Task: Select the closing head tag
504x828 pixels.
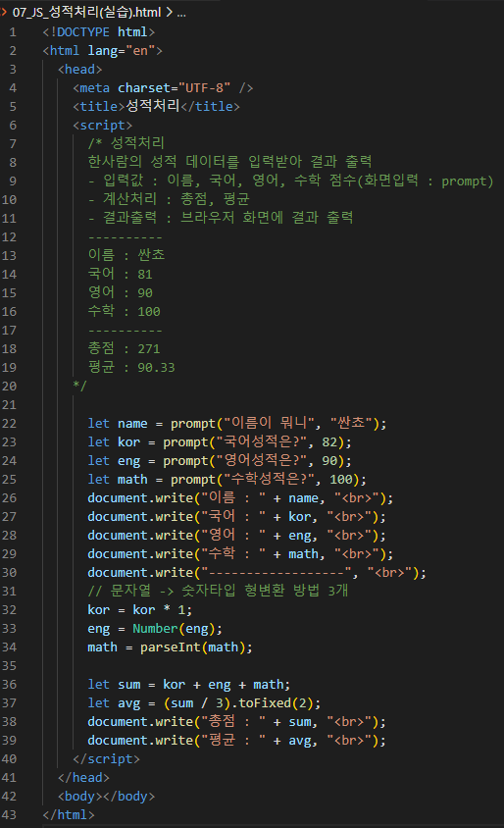Action: [x=84, y=777]
